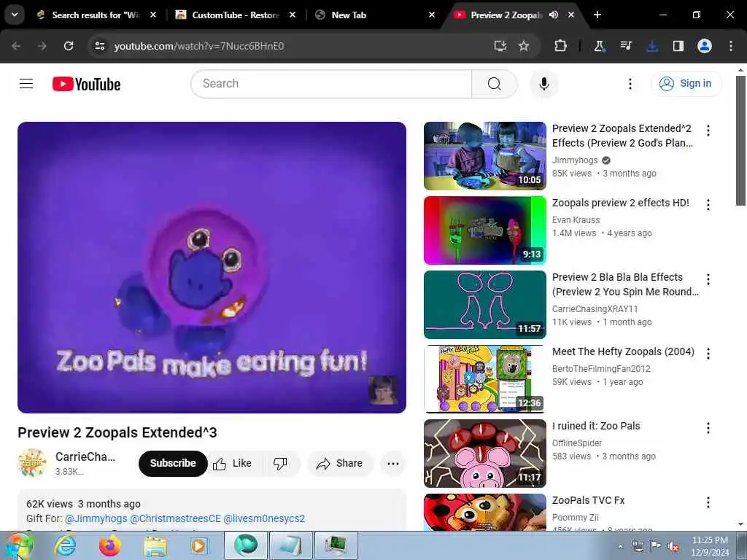
Task: Open a new browser tab
Action: click(x=597, y=15)
